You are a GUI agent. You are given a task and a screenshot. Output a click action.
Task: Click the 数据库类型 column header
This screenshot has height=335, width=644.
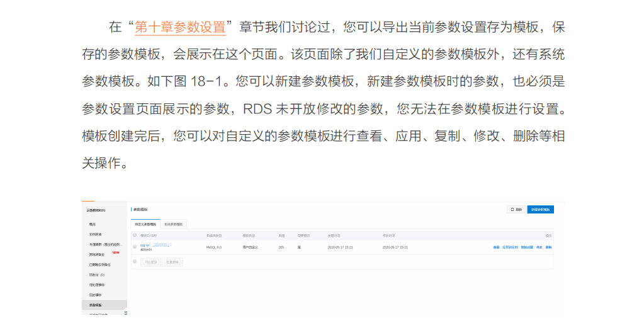[214, 236]
